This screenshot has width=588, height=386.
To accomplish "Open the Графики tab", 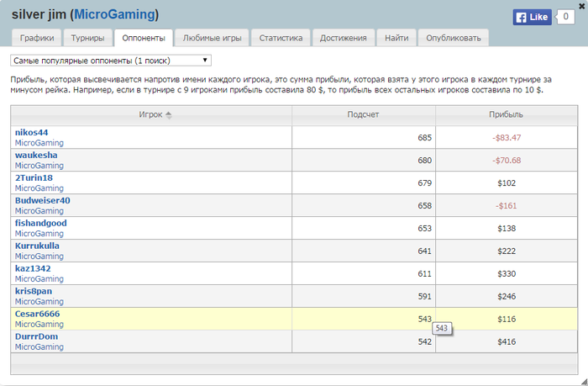I will coord(37,38).
